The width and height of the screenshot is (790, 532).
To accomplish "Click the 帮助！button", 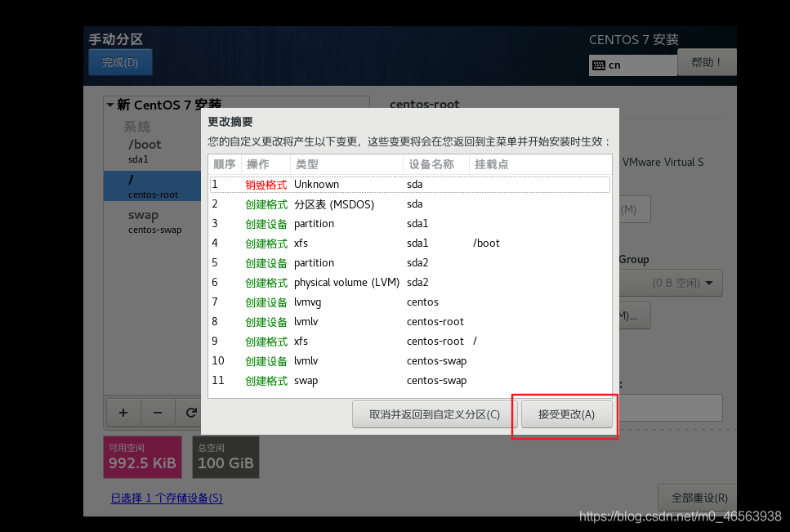I will tap(707, 61).
